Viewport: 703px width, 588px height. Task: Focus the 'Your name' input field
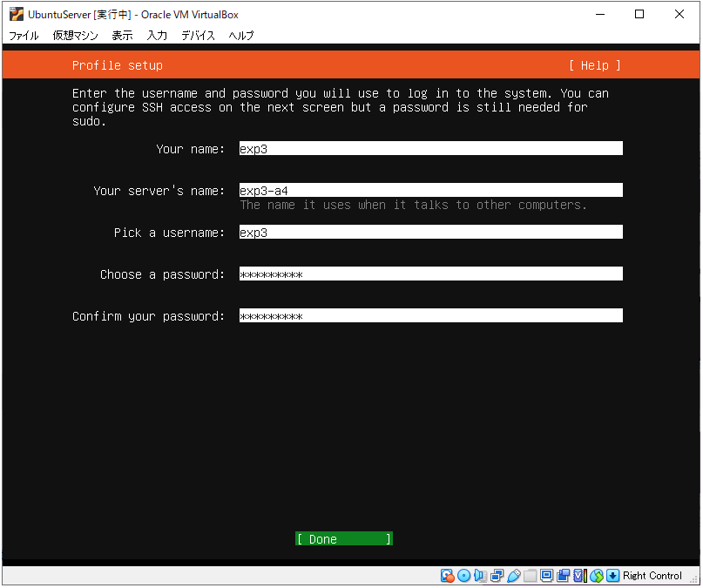tap(430, 149)
